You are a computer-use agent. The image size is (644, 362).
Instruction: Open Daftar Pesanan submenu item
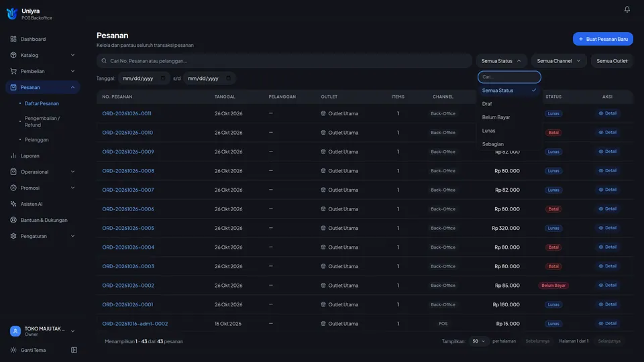click(x=42, y=103)
